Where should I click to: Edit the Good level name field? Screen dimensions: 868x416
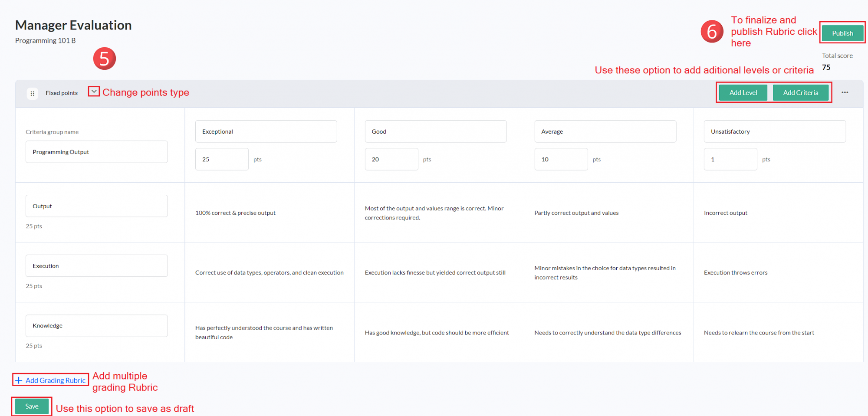pyautogui.click(x=436, y=131)
